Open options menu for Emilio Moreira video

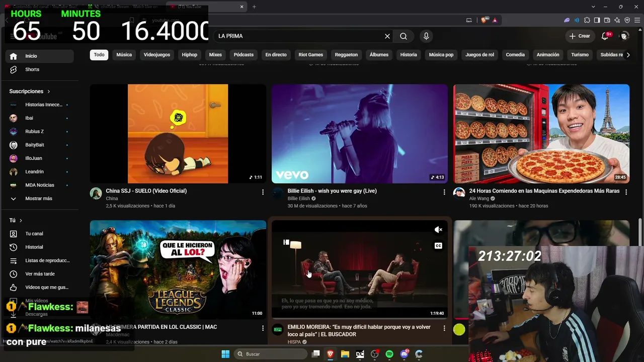point(444,328)
